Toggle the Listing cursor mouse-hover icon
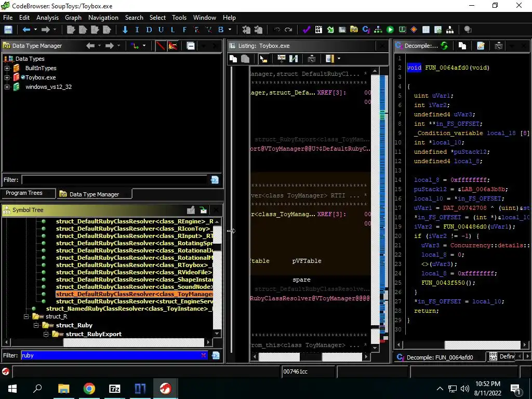 [263, 59]
